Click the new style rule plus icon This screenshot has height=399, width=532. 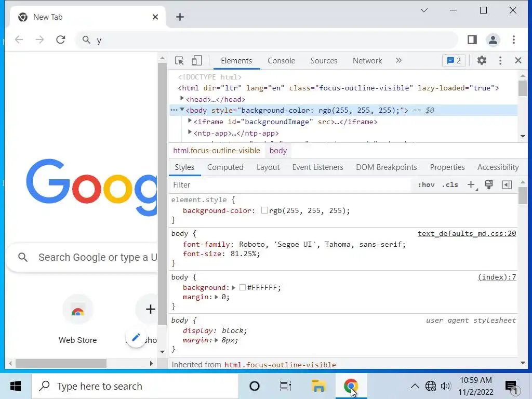[471, 184]
